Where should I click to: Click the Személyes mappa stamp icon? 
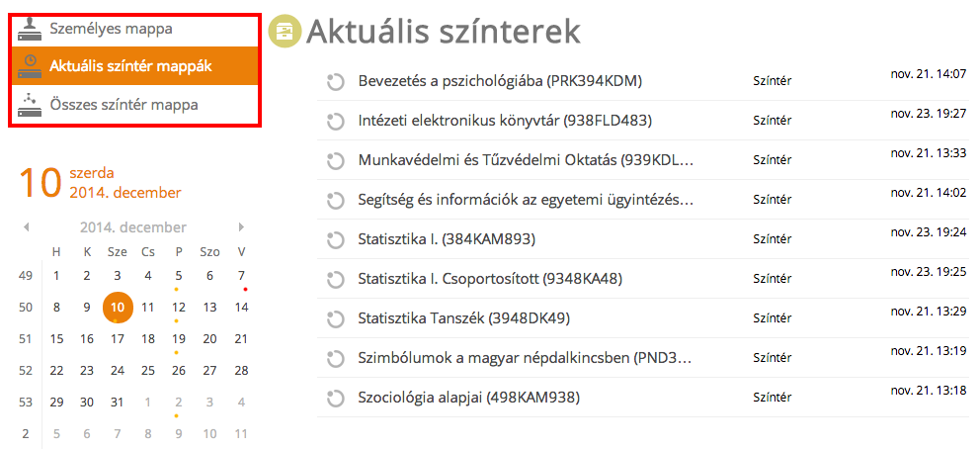click(29, 30)
